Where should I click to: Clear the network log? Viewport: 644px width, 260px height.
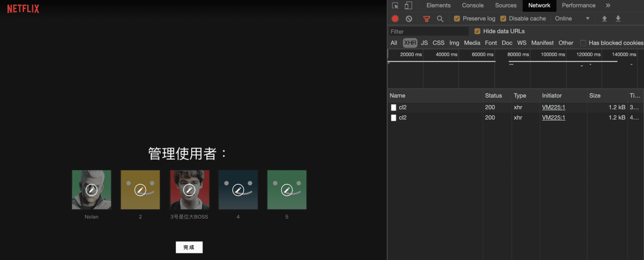click(409, 18)
